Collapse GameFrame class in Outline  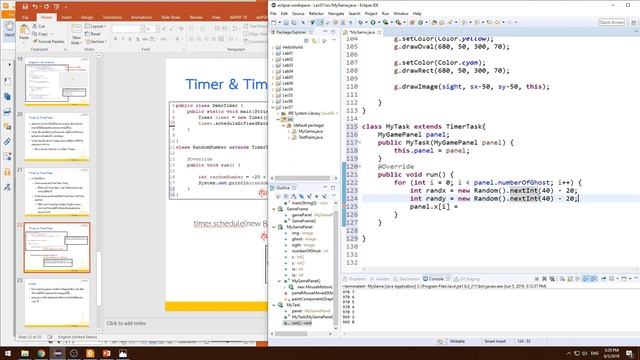click(x=274, y=209)
